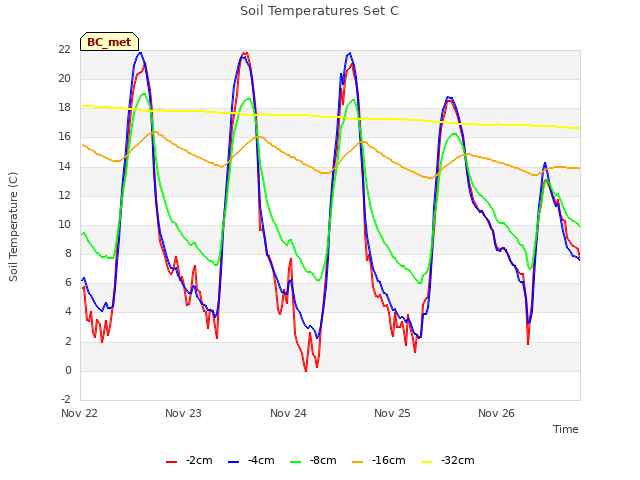The height and width of the screenshot is (480, 640).
Task: Toggle the -4cm series in legend
Action: tap(251, 460)
